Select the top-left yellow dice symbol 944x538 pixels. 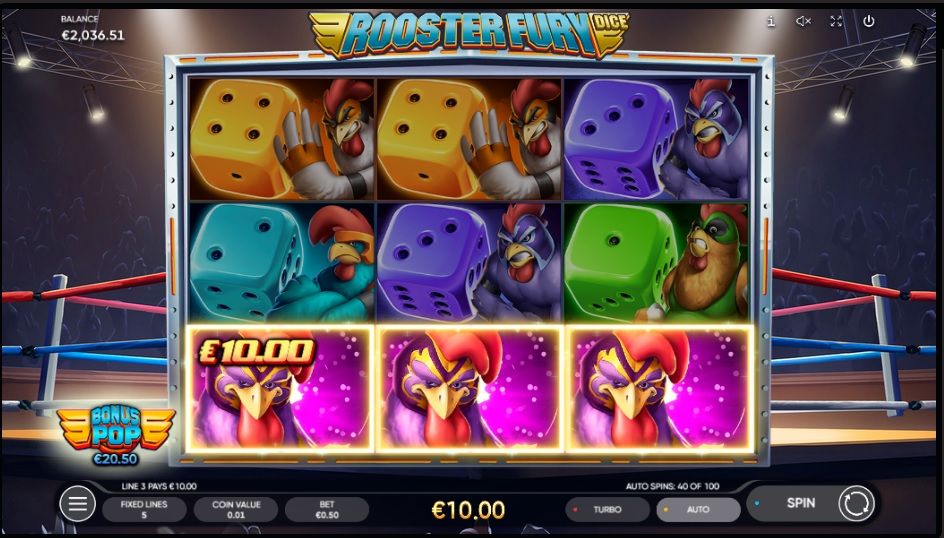pyautogui.click(x=282, y=138)
